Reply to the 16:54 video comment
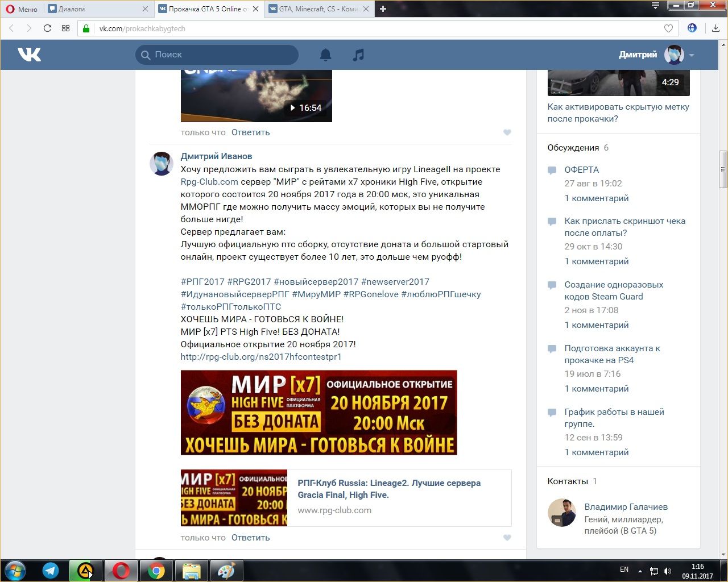Viewport: 728px width, 582px height. (250, 132)
